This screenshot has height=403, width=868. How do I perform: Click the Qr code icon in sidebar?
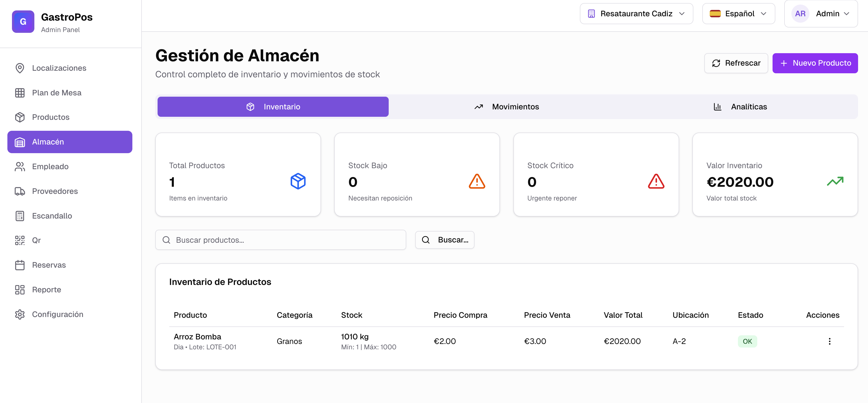point(20,240)
